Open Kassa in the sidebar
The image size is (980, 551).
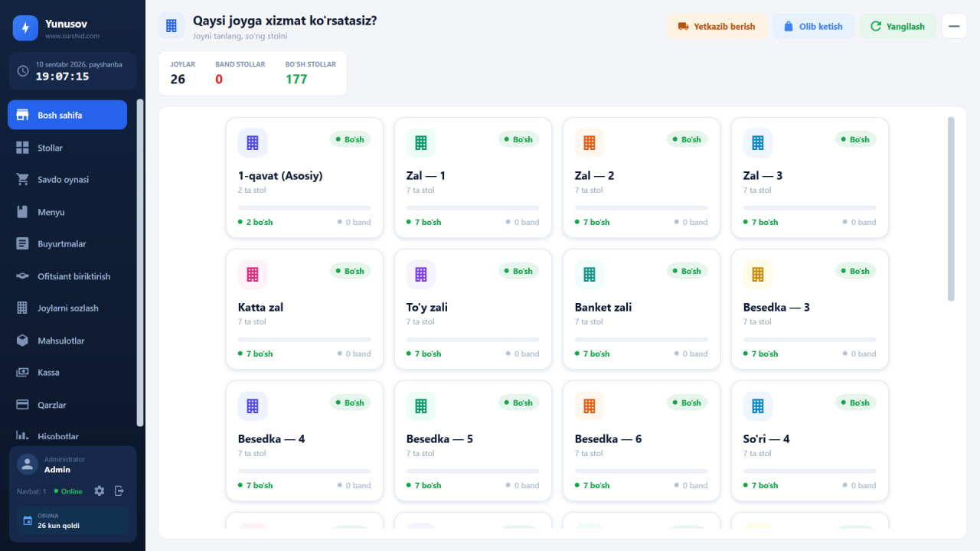click(67, 373)
